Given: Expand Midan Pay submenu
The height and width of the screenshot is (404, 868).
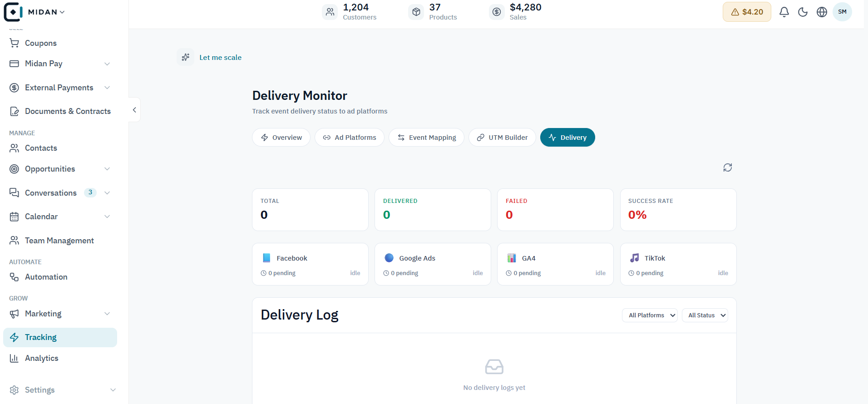Looking at the screenshot, I should click(107, 64).
